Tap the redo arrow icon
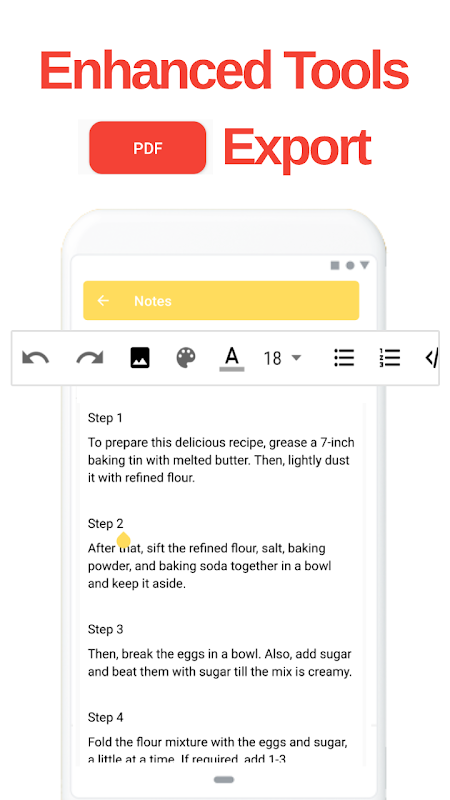This screenshot has width=450, height=800. pyautogui.click(x=90, y=358)
